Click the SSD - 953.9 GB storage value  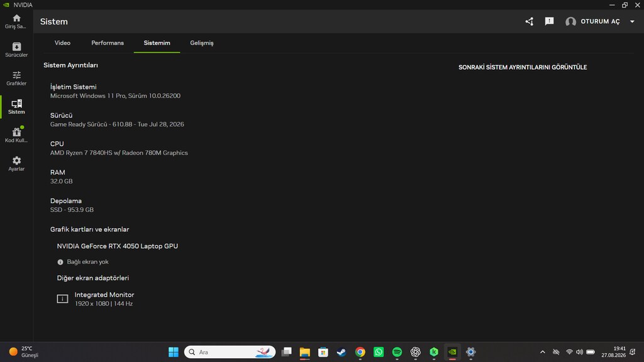tap(72, 210)
